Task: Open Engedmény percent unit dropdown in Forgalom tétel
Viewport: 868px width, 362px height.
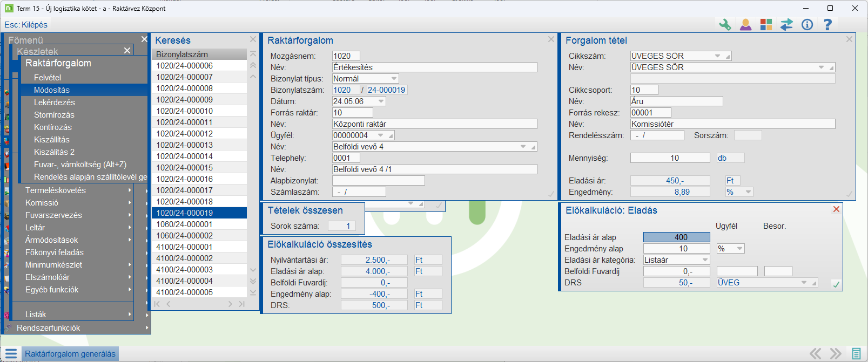Action: pos(749,192)
